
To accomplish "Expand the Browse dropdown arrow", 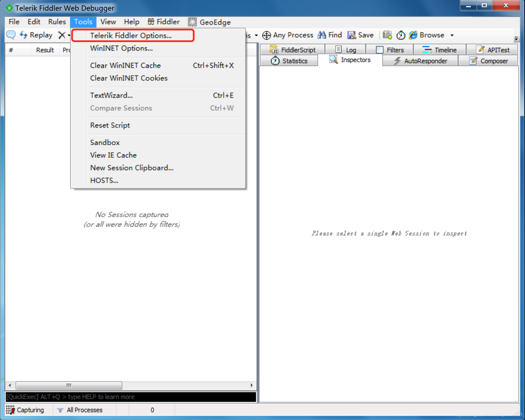I will pos(452,35).
